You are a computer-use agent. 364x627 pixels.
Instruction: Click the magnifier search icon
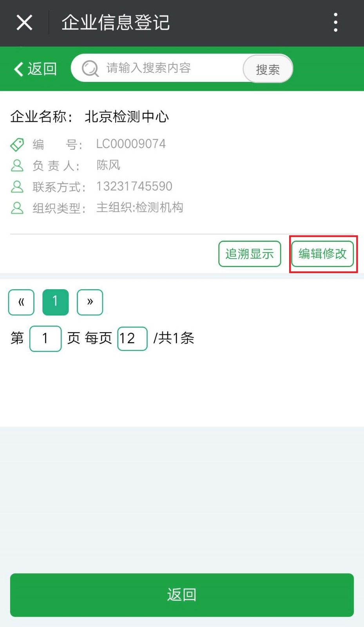[x=90, y=69]
